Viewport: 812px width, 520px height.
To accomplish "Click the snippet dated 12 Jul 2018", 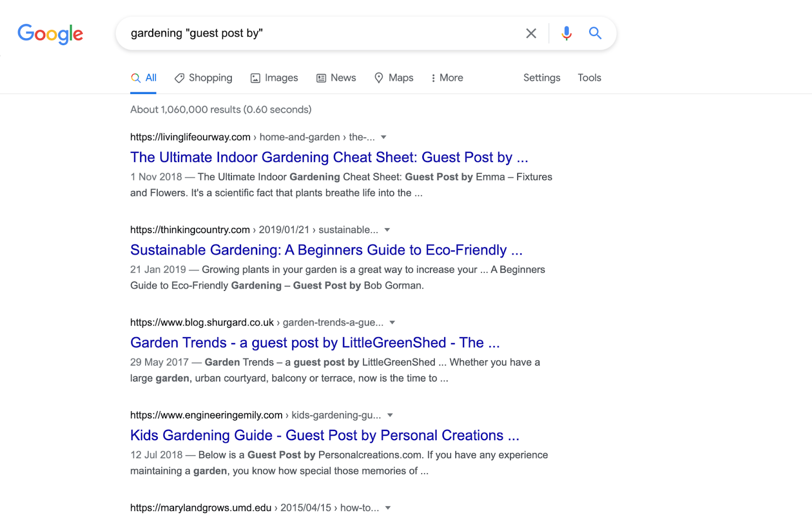I will point(340,463).
